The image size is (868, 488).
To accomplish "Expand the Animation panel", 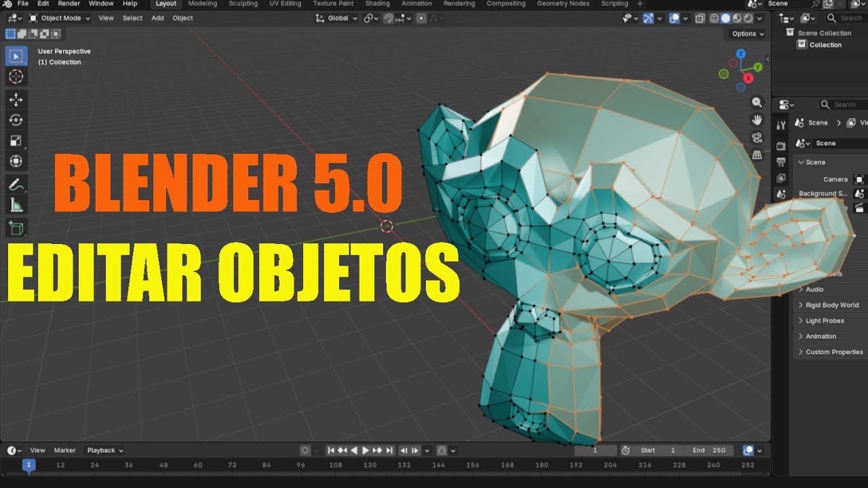I will (x=821, y=336).
